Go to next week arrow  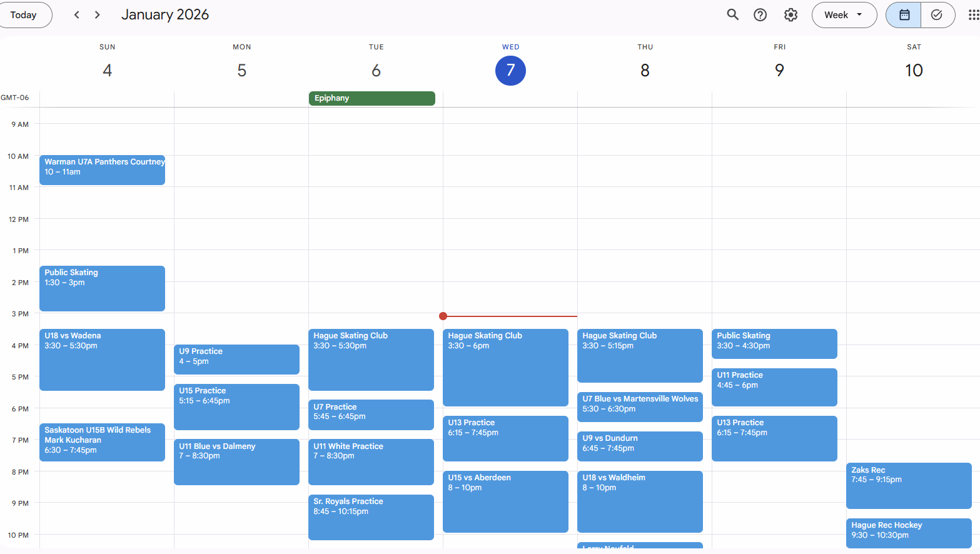pos(98,15)
